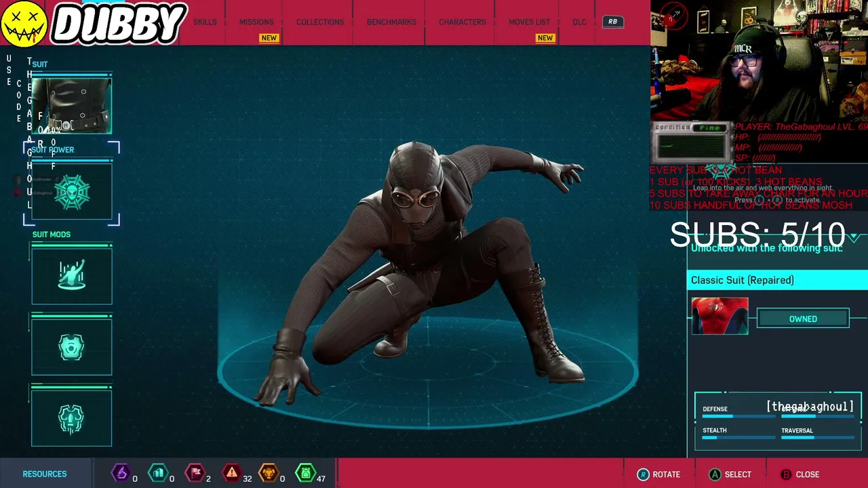Click the Traversal stat bar

(x=817, y=438)
